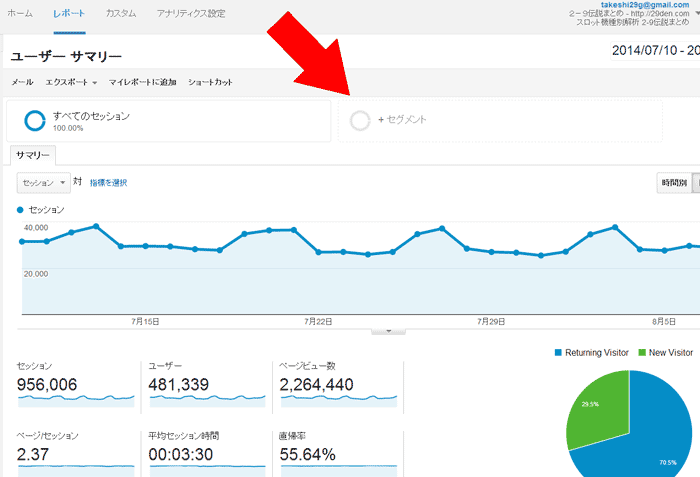Open the セッション metric dropdown
Viewport: 700px width, 477px height.
click(44, 183)
